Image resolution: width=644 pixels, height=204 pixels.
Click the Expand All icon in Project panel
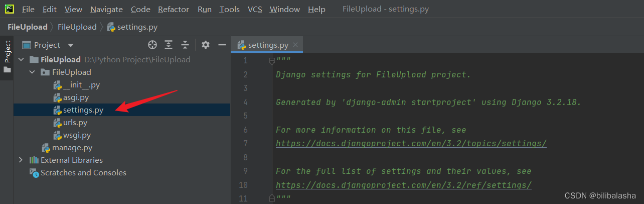click(169, 45)
